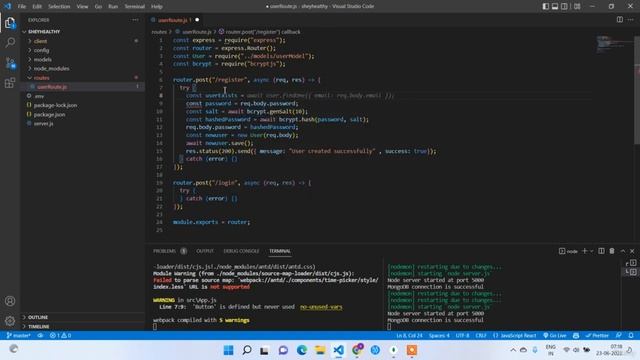The width and height of the screenshot is (640, 360).
Task: Open the Edit menu
Action: [x=37, y=7]
